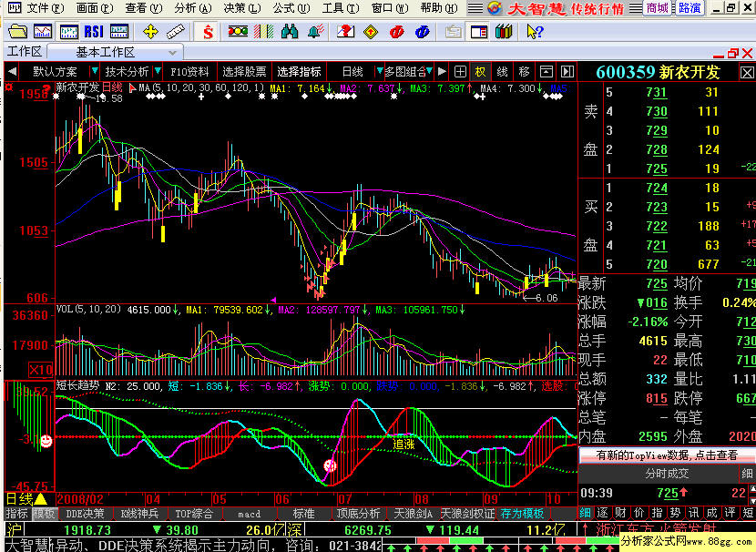Click the crosshair plus box icon

tap(460, 72)
